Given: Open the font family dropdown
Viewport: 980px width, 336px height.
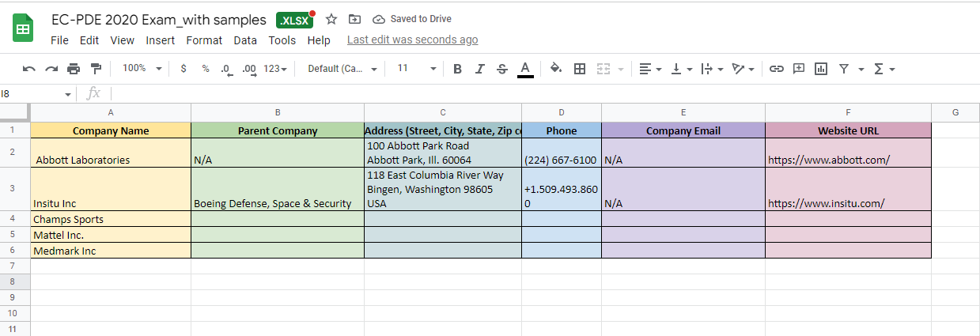Looking at the screenshot, I should pos(342,69).
